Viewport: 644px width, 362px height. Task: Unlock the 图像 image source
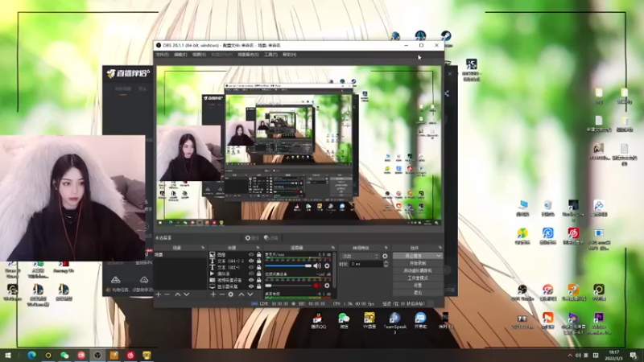point(258,255)
